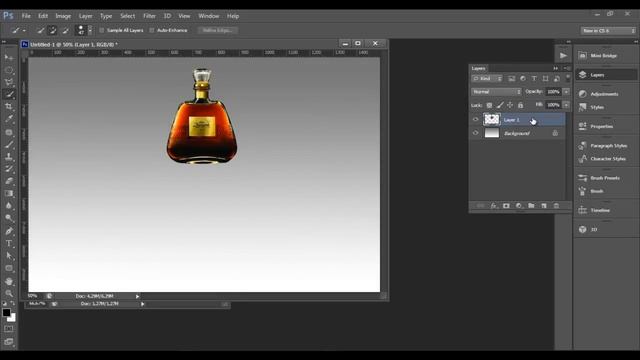Select the Path Selection tool
Viewport: 640px width, 360px height.
click(9, 256)
